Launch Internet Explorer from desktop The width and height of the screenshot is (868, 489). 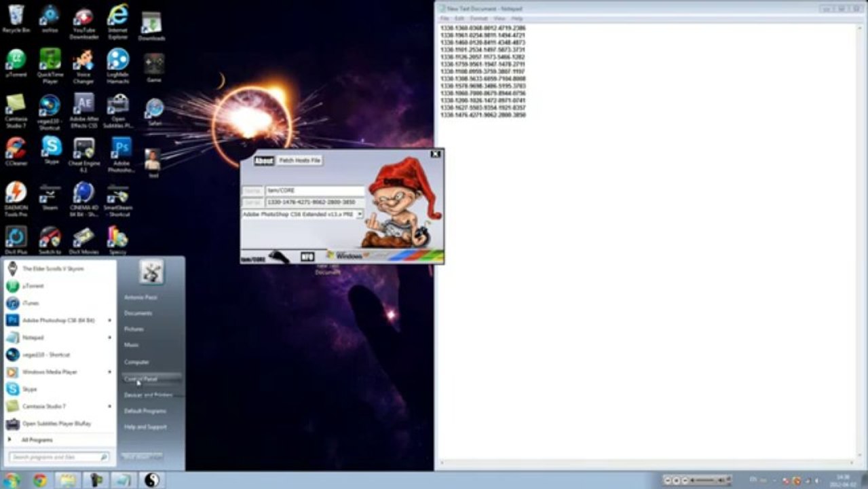pos(117,22)
